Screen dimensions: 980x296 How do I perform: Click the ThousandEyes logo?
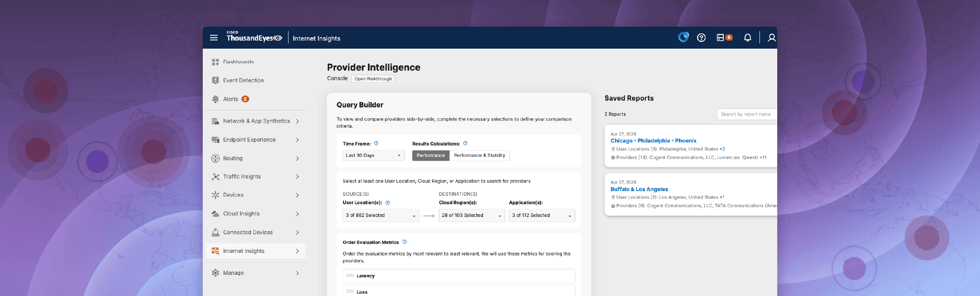point(254,36)
